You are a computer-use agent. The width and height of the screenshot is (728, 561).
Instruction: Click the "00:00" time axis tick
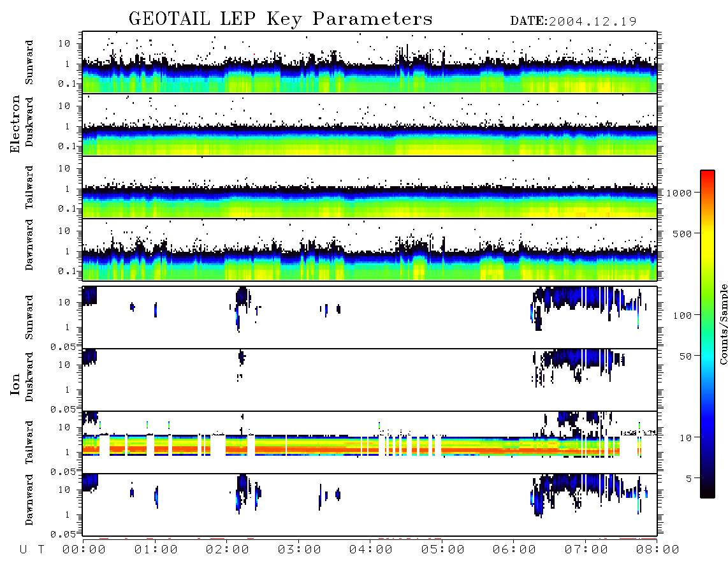84,550
